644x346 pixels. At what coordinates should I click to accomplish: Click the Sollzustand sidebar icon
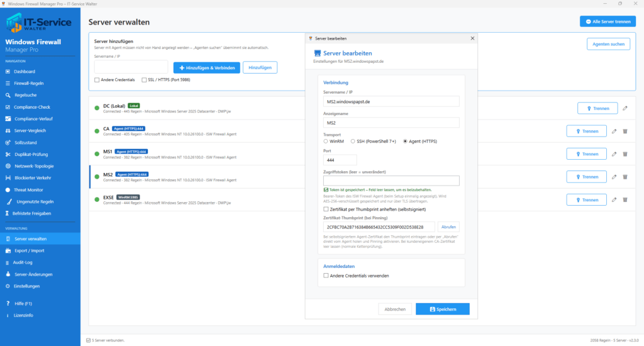[8, 143]
